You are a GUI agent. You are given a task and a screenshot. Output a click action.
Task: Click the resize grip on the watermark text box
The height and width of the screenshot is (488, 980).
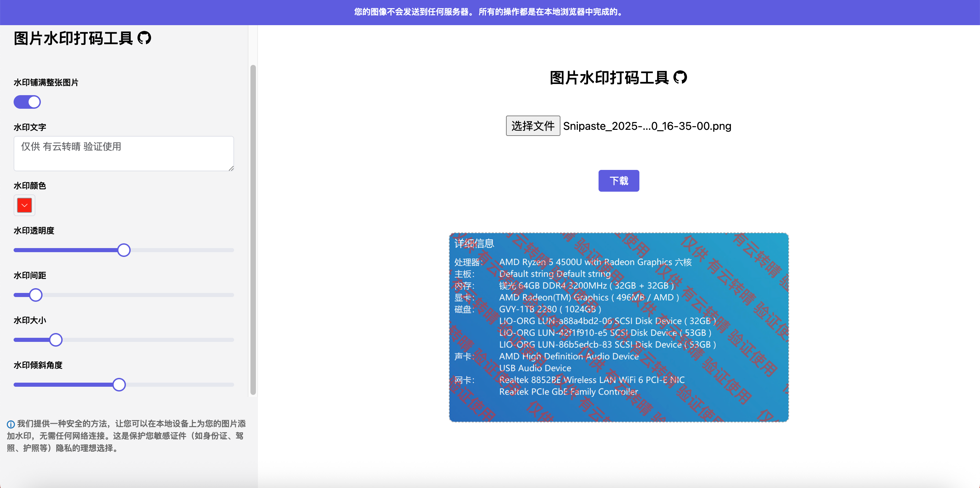(x=231, y=169)
